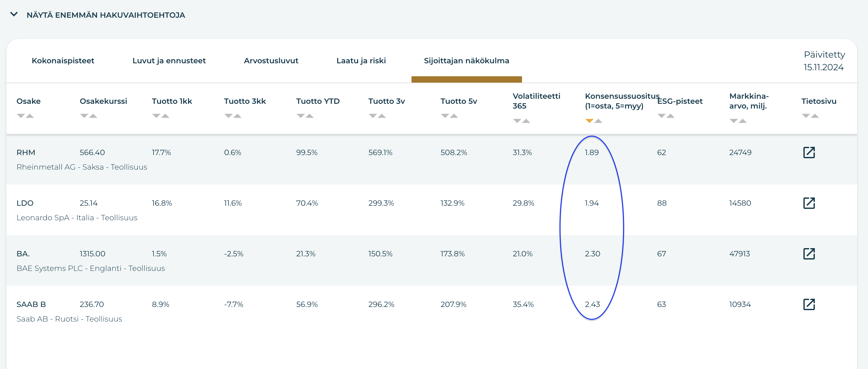Sort Osake column descending arrow
This screenshot has width=868, height=369.
click(21, 116)
